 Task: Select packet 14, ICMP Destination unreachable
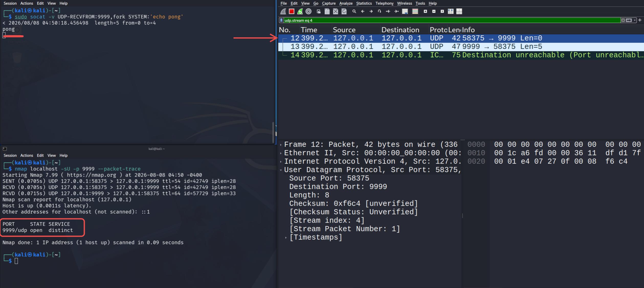click(461, 55)
